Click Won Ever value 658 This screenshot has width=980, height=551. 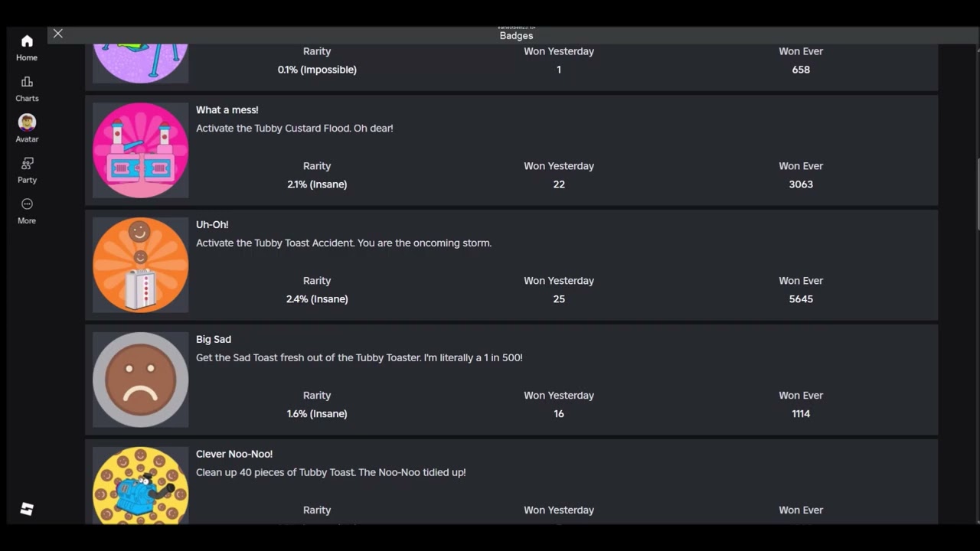(801, 70)
